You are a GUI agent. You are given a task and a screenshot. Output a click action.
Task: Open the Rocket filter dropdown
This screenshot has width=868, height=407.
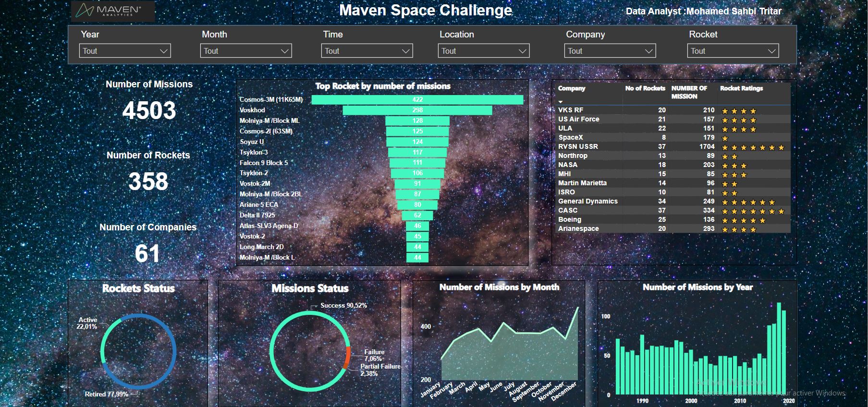pos(733,51)
